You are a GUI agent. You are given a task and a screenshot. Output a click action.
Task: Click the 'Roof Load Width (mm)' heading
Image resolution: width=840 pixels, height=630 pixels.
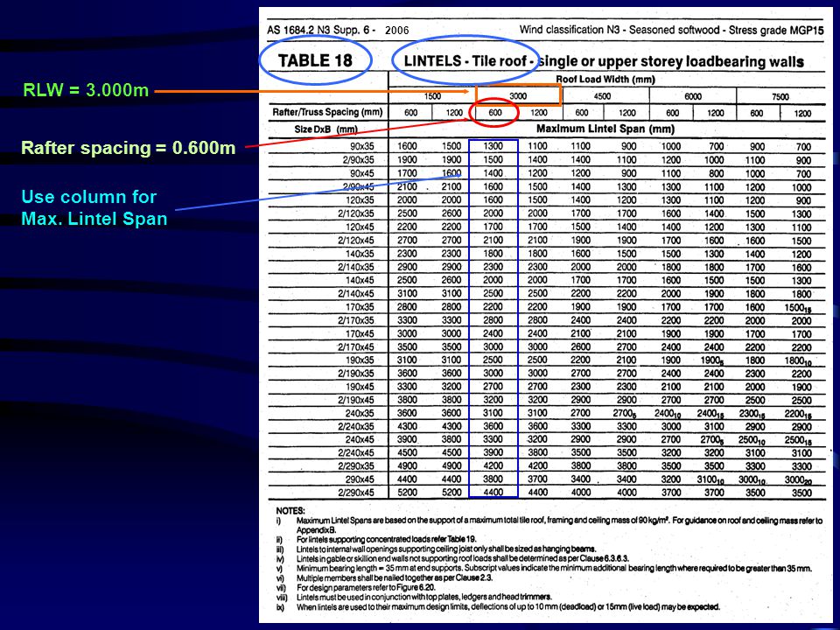[605, 80]
